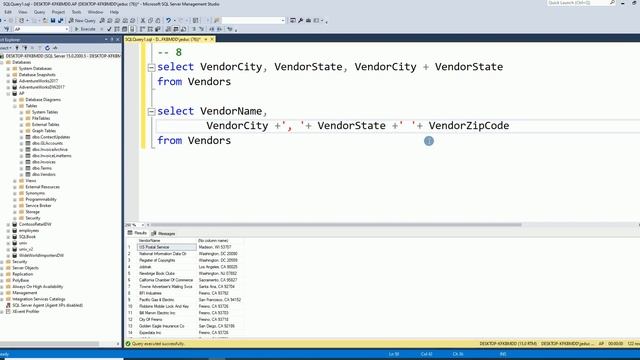640x360 pixels.
Task: Expand the dbo.Vendors table node
Action: tap(21, 174)
